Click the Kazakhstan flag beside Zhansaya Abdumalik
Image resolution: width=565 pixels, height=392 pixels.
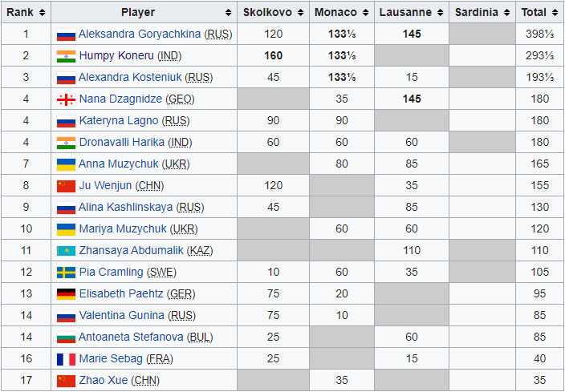66,251
